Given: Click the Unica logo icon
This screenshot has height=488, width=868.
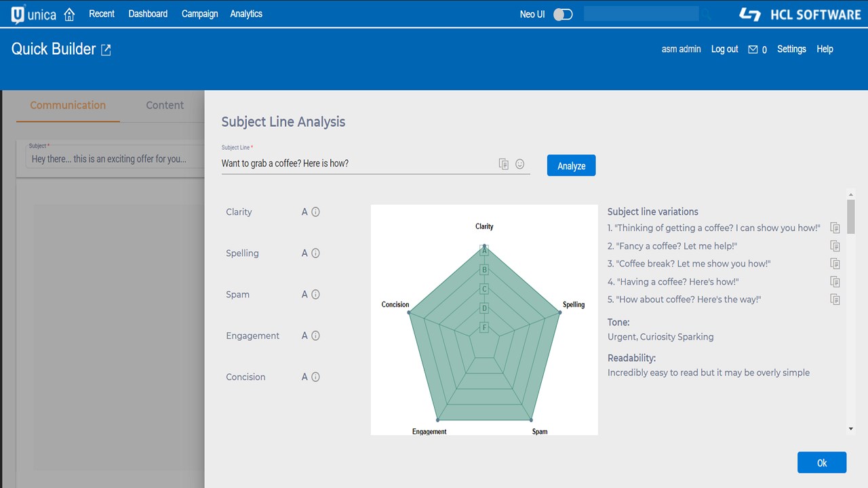Looking at the screenshot, I should pyautogui.click(x=18, y=14).
